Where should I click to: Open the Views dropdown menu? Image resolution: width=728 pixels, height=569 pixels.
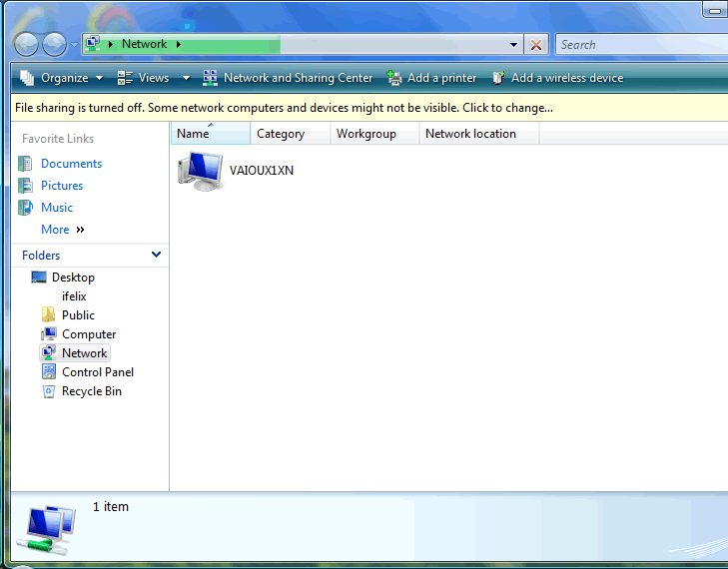(144, 78)
